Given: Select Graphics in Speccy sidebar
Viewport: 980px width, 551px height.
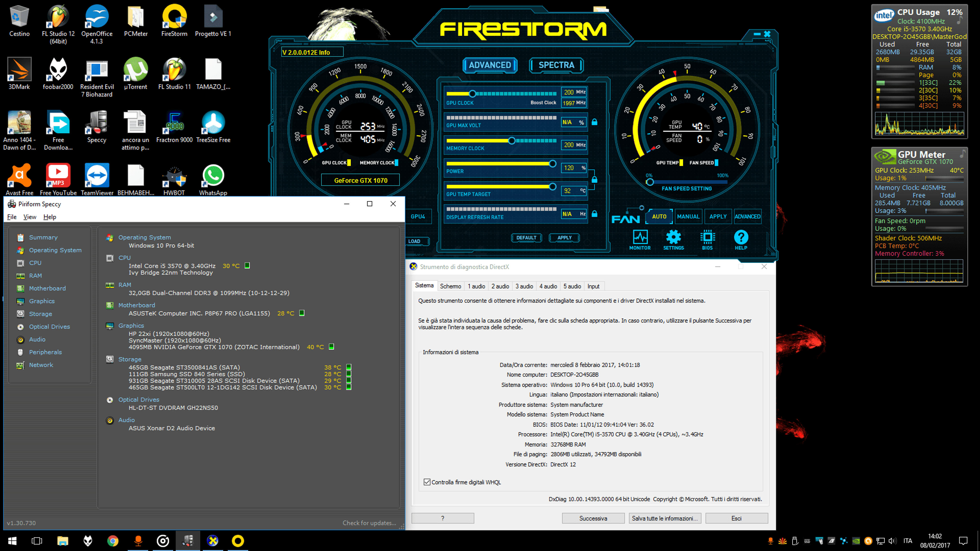Looking at the screenshot, I should coord(42,301).
